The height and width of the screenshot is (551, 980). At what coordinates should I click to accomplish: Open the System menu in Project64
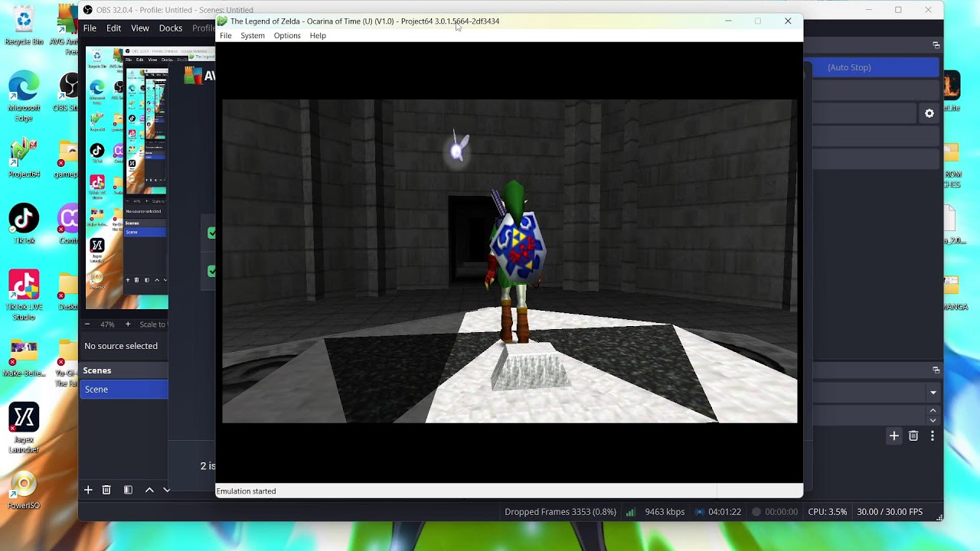coord(253,36)
